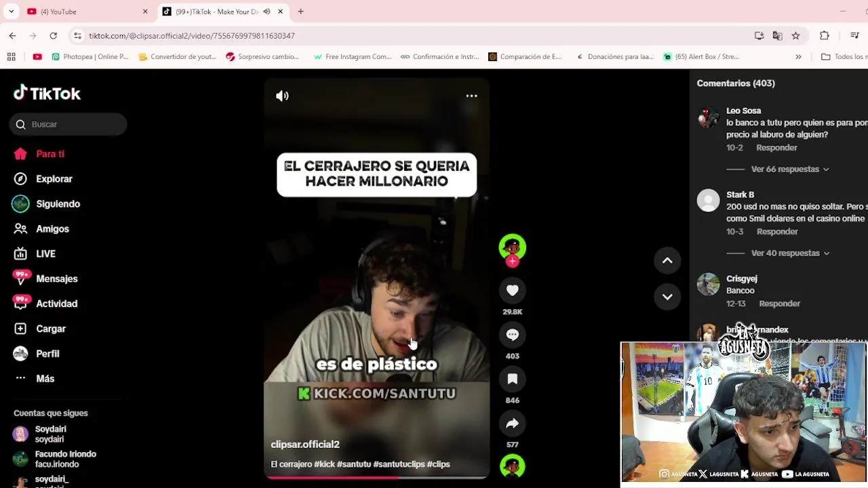868x488 pixels.
Task: Click the Buscar search field
Action: (x=68, y=124)
